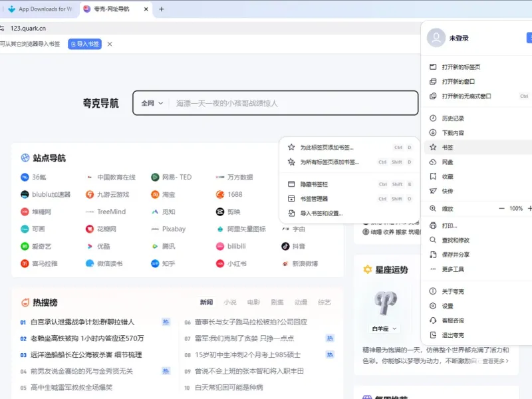Open headline 雷军:我们克制了贪婪
The image size is (532, 399).
point(244,338)
